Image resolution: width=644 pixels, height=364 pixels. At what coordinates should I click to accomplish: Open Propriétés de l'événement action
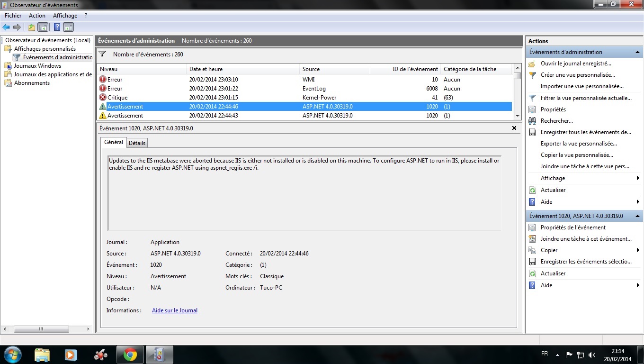click(573, 227)
